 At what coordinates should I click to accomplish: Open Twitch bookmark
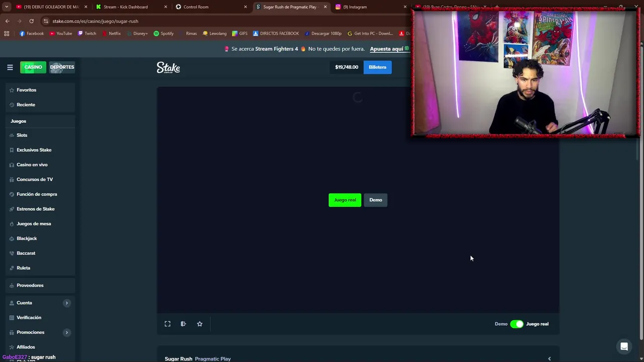pyautogui.click(x=87, y=33)
